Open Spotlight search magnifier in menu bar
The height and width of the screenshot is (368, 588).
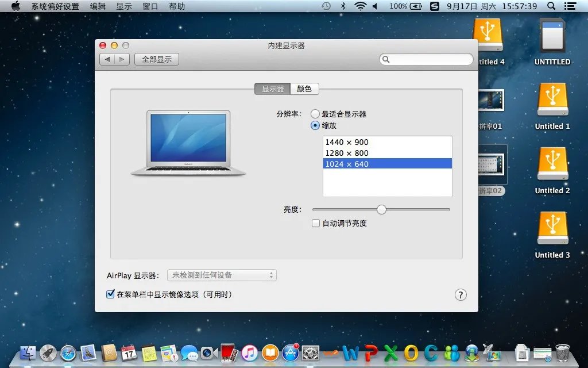552,6
